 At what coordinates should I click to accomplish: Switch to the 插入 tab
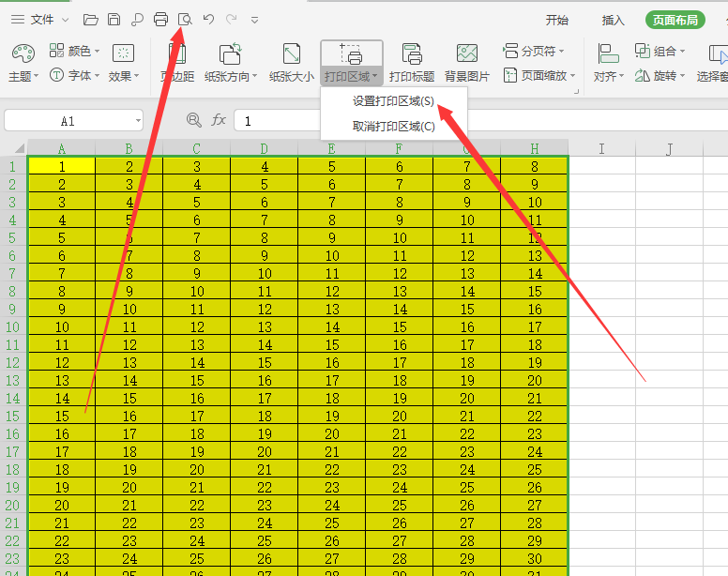click(x=613, y=20)
